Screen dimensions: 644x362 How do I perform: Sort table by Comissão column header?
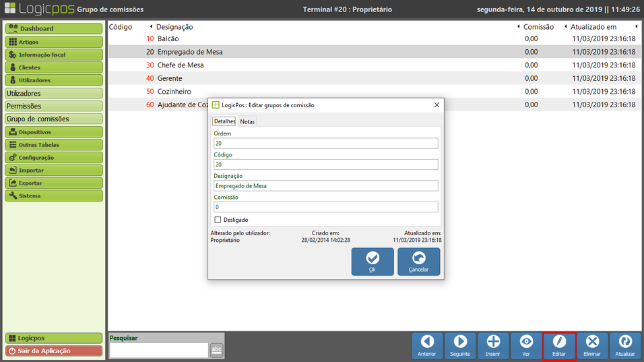(538, 27)
